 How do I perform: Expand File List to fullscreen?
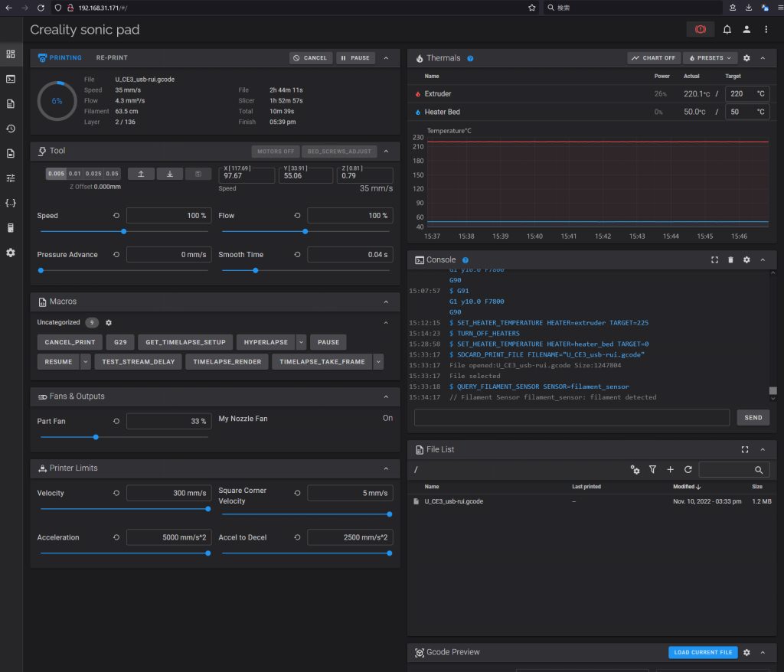744,449
